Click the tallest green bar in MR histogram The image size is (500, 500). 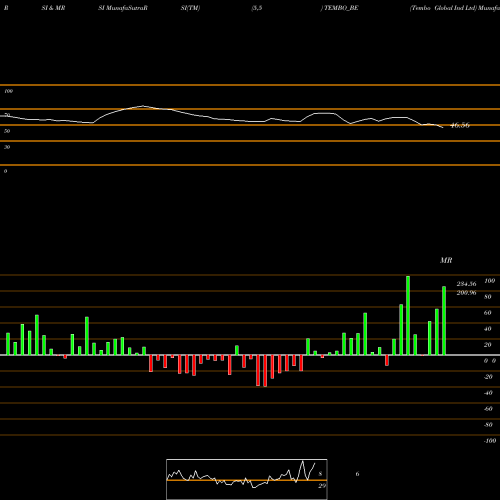[x=408, y=315]
